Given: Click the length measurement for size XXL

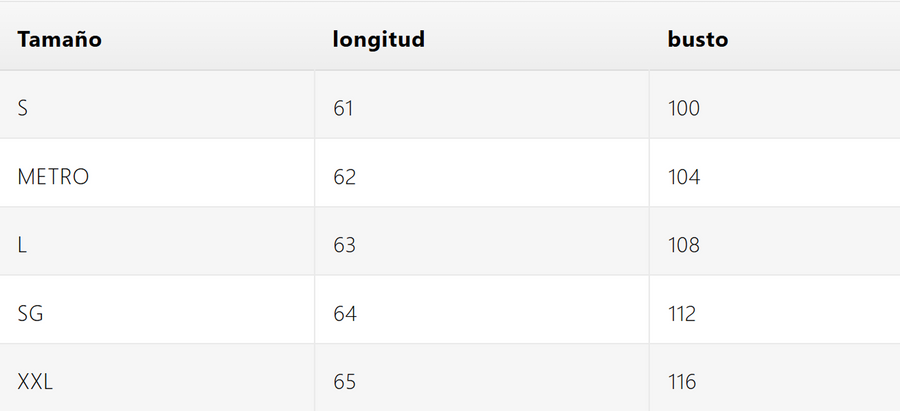Looking at the screenshot, I should click(344, 381).
